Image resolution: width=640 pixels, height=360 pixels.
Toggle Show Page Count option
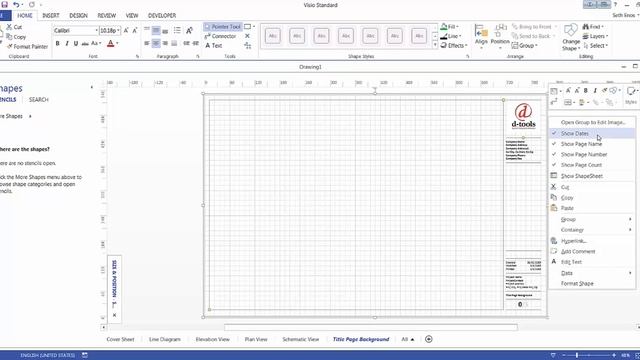[591, 165]
